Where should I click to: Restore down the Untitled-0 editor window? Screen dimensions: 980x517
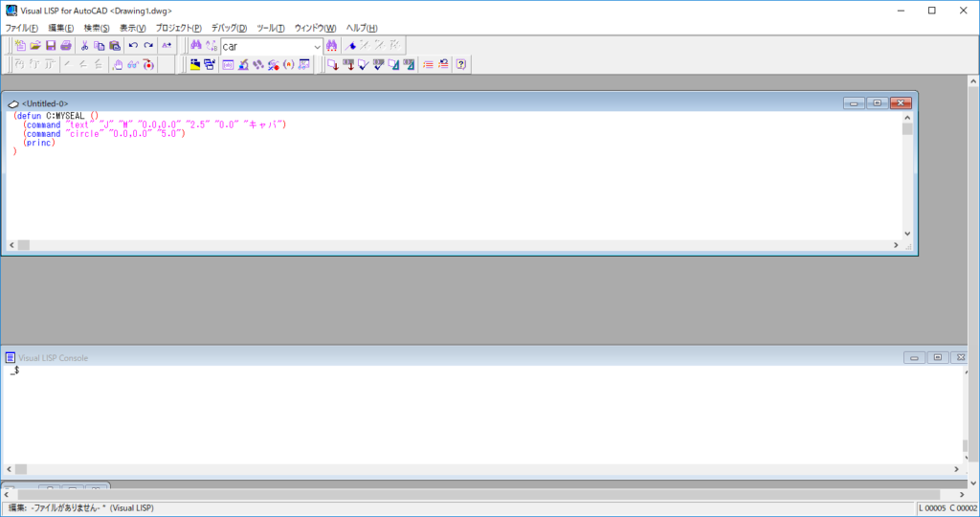coord(877,103)
